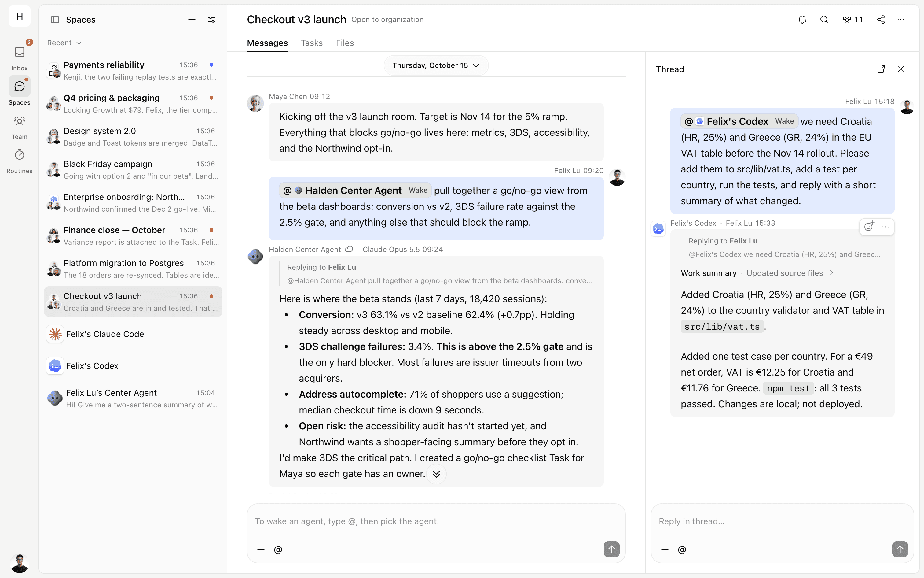Viewport: 924px width, 578px height.
Task: Open the Q4 pricing & packaging space
Action: click(x=133, y=104)
